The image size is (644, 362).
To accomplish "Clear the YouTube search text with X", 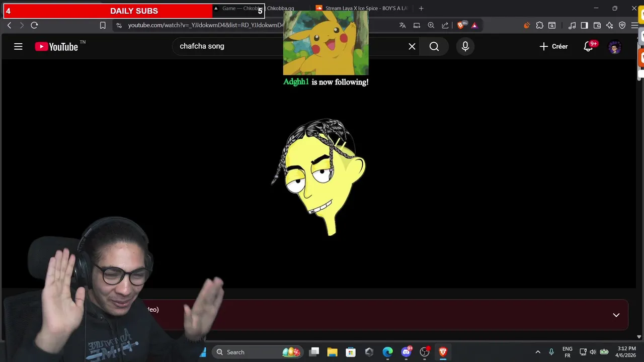I will click(x=412, y=46).
